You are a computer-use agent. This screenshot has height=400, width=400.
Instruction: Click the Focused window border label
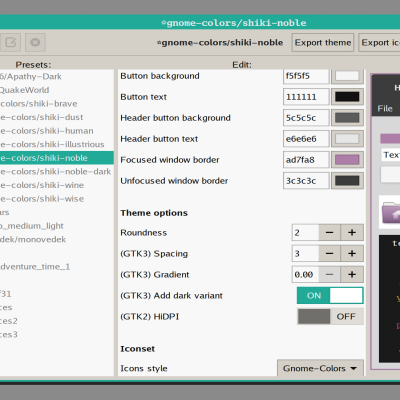click(170, 160)
